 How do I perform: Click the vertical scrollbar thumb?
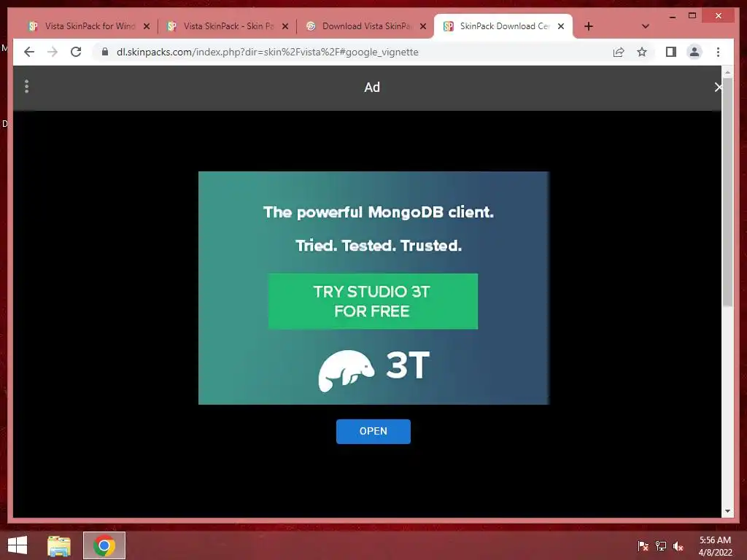point(727,192)
